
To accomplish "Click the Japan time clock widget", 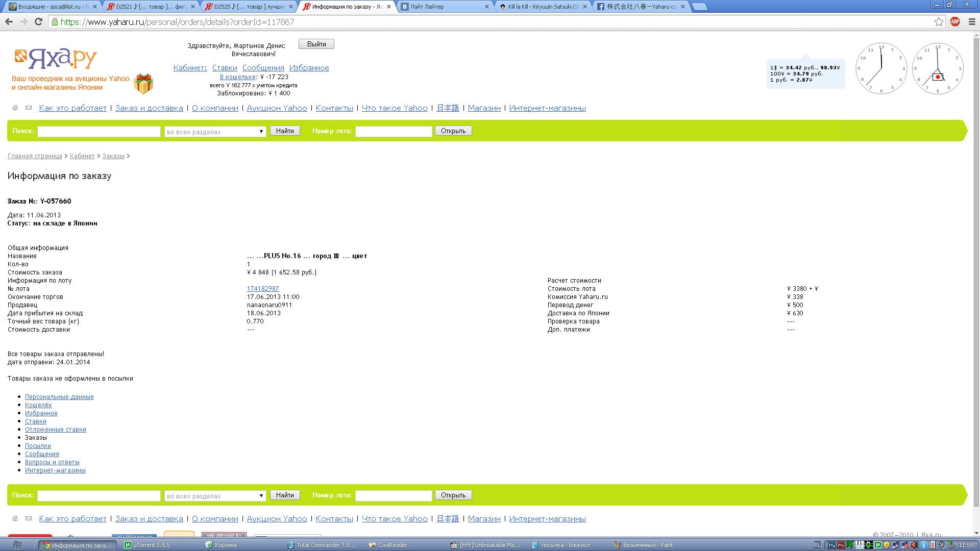I will [937, 68].
